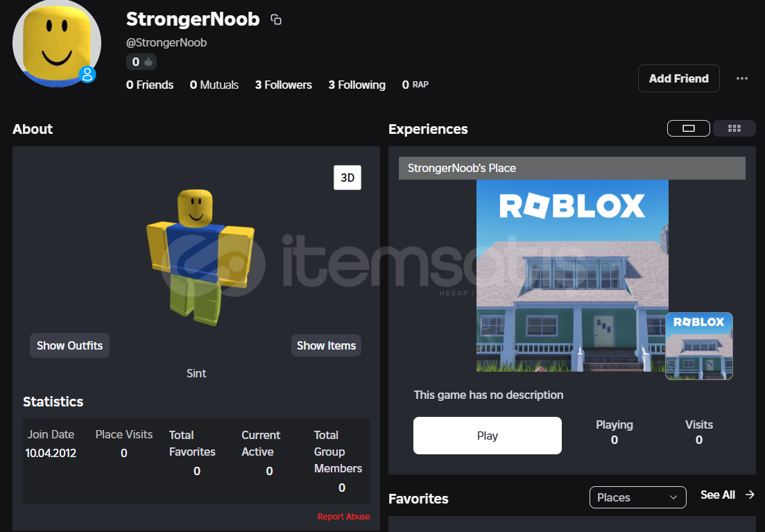Click the Current Active statistic label
The height and width of the screenshot is (532, 765).
[x=261, y=443]
